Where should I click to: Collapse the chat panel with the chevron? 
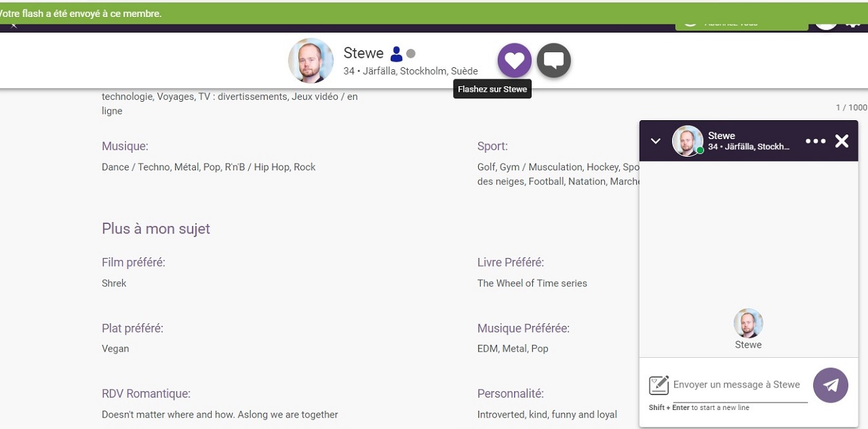coord(656,141)
